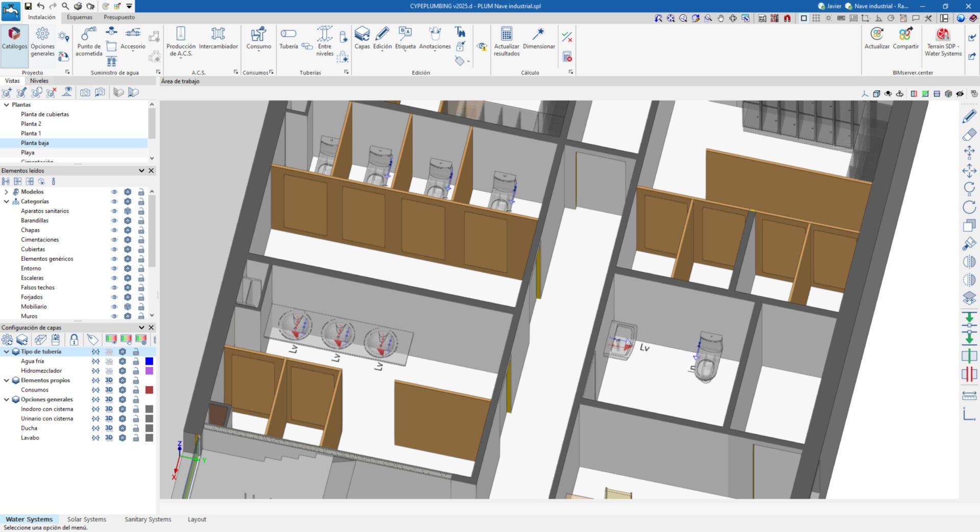Open the Sanitary Systems tab
Screen dimensions: 980x532
click(148, 519)
